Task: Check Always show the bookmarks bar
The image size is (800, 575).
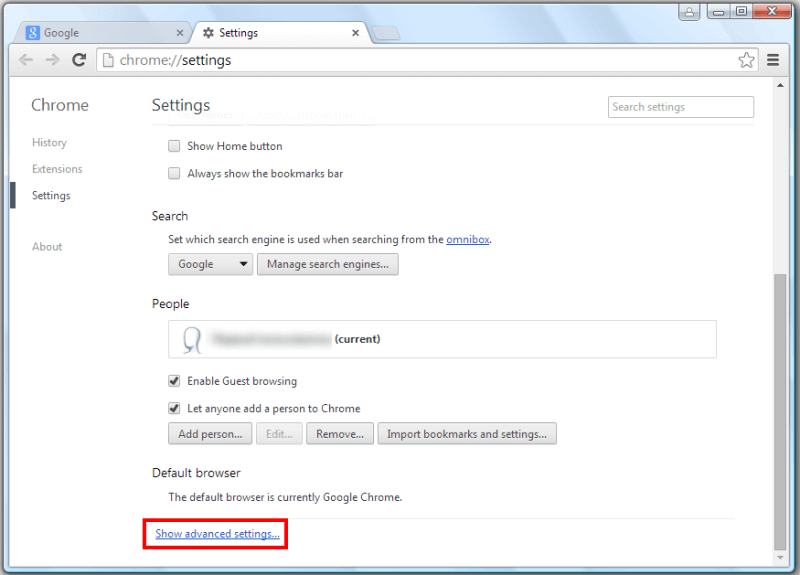Action: click(x=174, y=173)
